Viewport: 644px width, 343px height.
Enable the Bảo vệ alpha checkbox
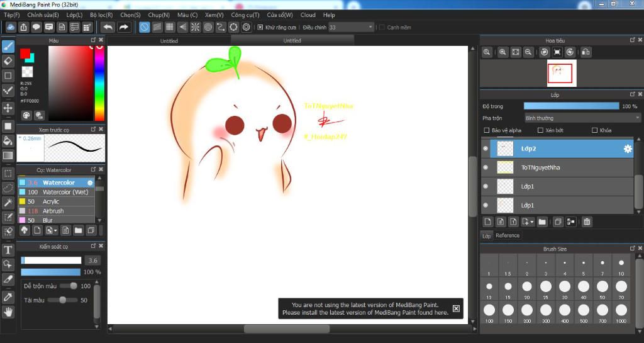pos(486,130)
